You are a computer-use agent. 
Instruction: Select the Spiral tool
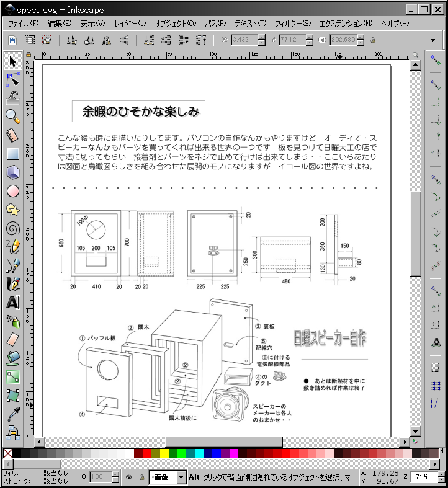tap(13, 229)
